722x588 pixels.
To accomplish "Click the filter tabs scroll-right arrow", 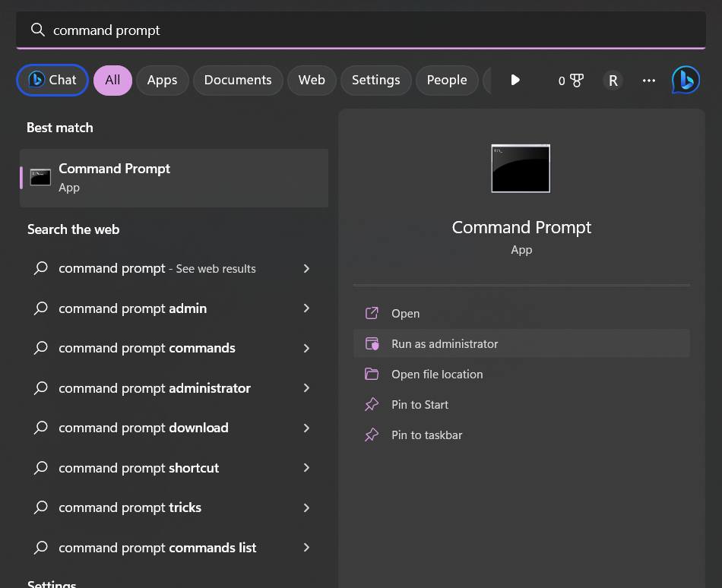I will [x=515, y=80].
